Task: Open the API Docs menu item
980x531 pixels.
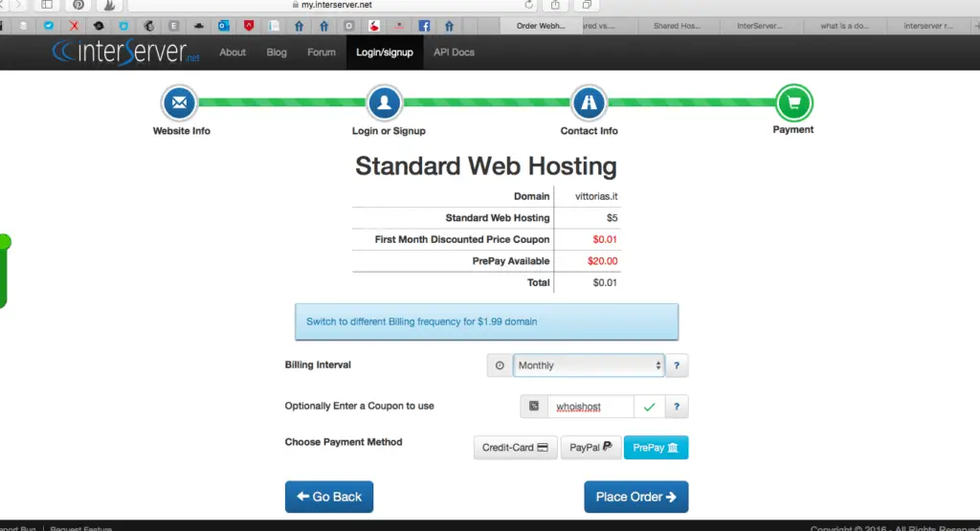Action: [454, 53]
